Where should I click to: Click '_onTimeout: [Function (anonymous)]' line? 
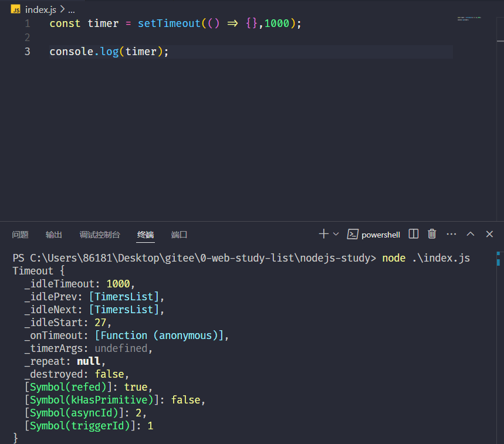[126, 335]
